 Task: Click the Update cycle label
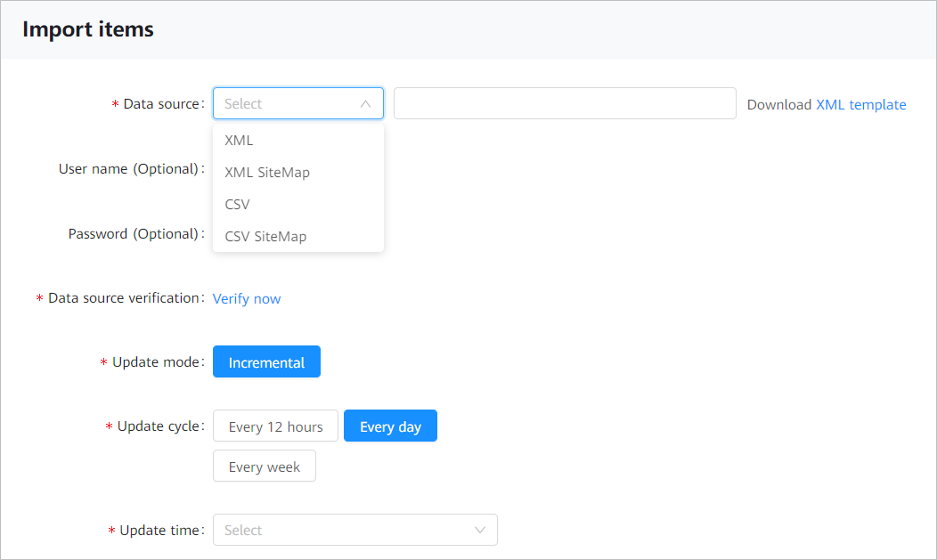[158, 426]
